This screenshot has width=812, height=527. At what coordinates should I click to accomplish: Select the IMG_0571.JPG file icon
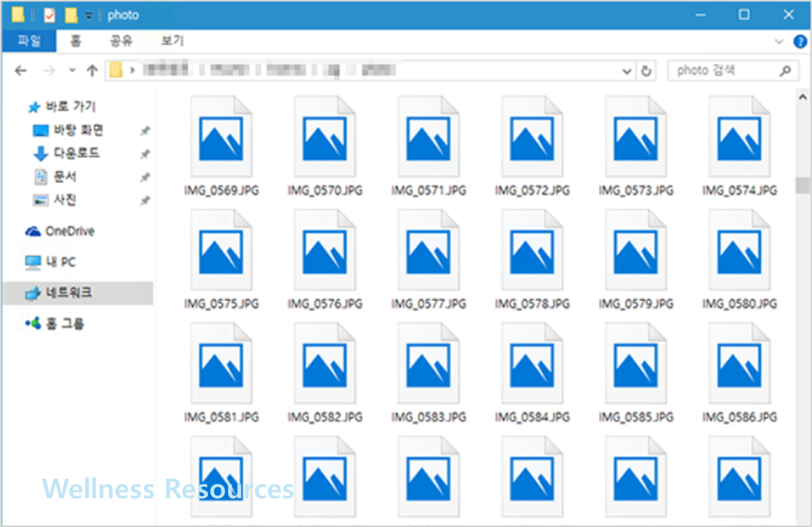(429, 137)
